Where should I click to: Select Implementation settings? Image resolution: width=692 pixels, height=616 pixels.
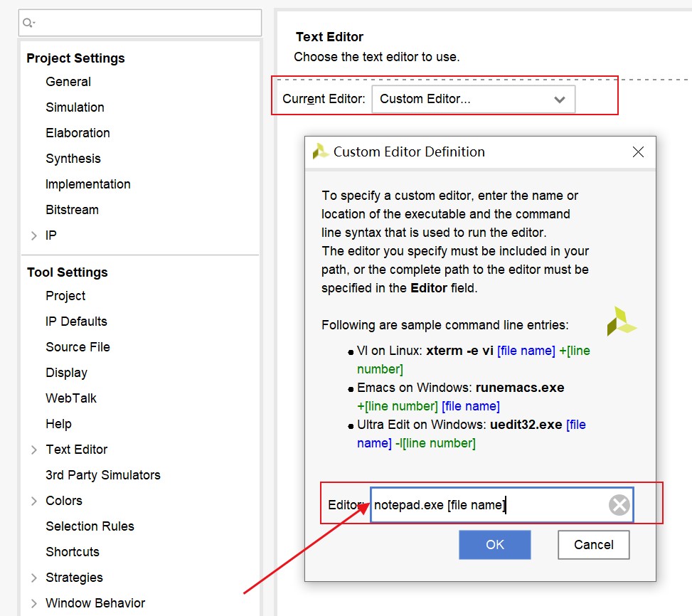[x=87, y=184]
